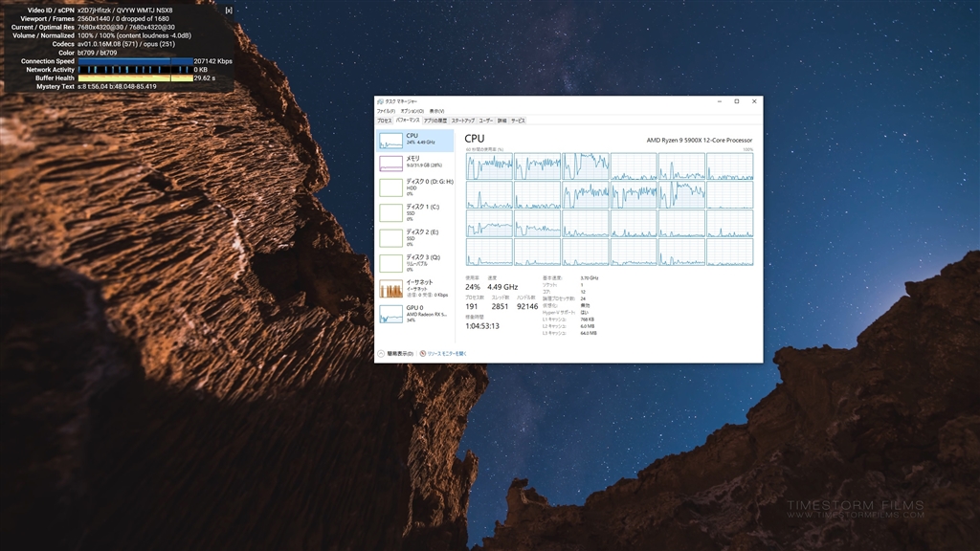Click the Buffer Health graph bar
This screenshot has width=980, height=551.
coord(135,78)
